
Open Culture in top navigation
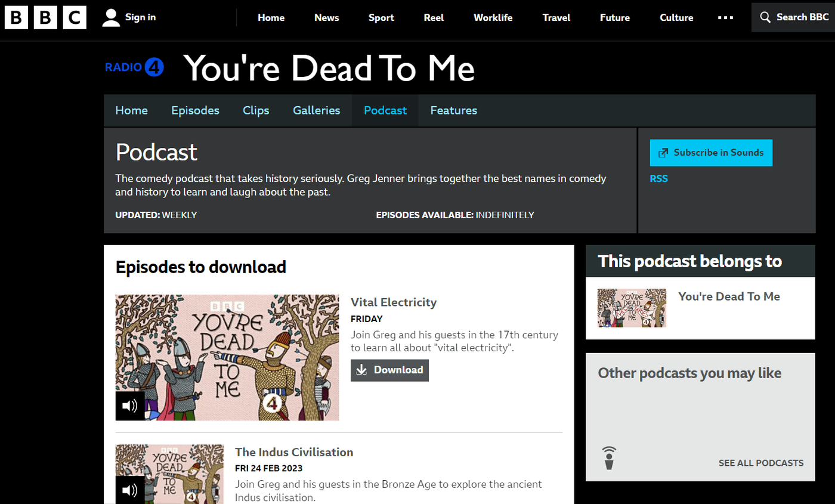(676, 17)
